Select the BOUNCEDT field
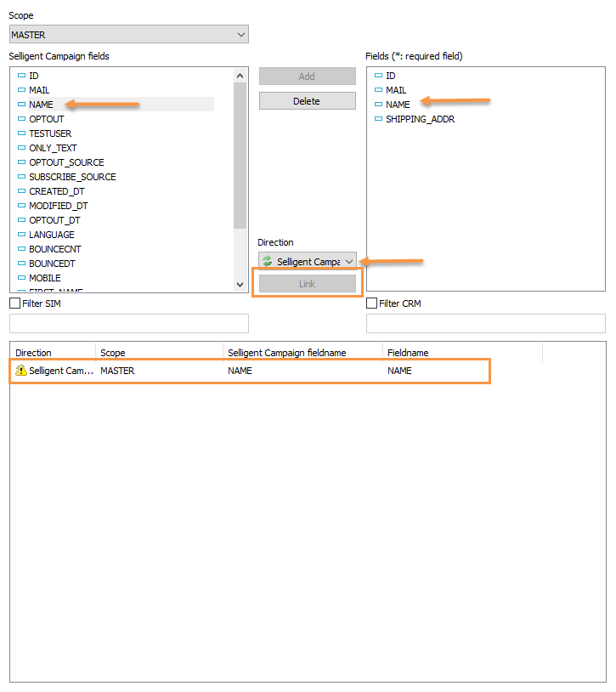This screenshot has height=692, width=616. click(x=52, y=264)
